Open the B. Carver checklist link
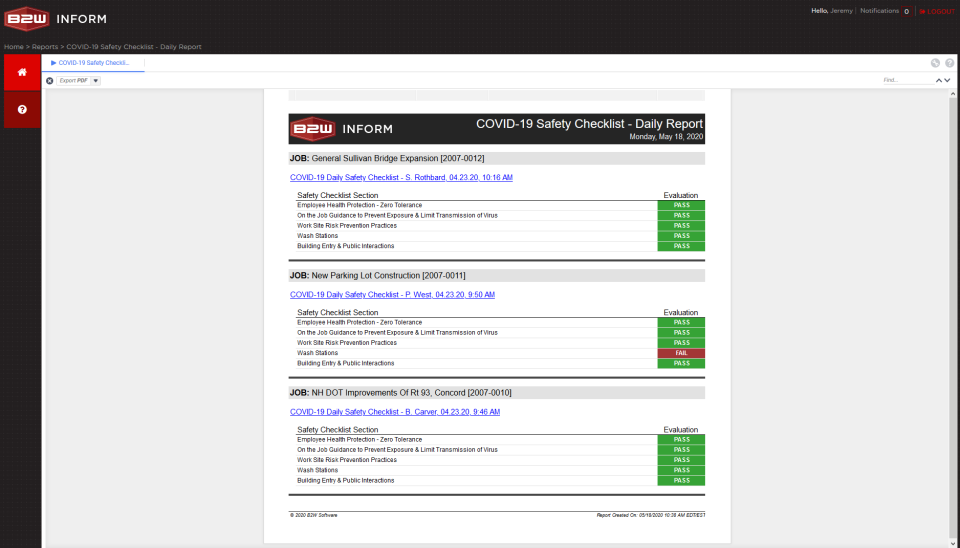The height and width of the screenshot is (548, 960). (395, 412)
